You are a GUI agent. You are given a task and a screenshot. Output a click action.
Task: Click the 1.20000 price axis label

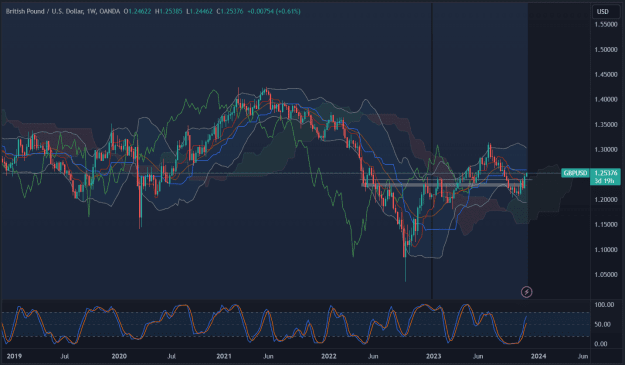[606, 200]
